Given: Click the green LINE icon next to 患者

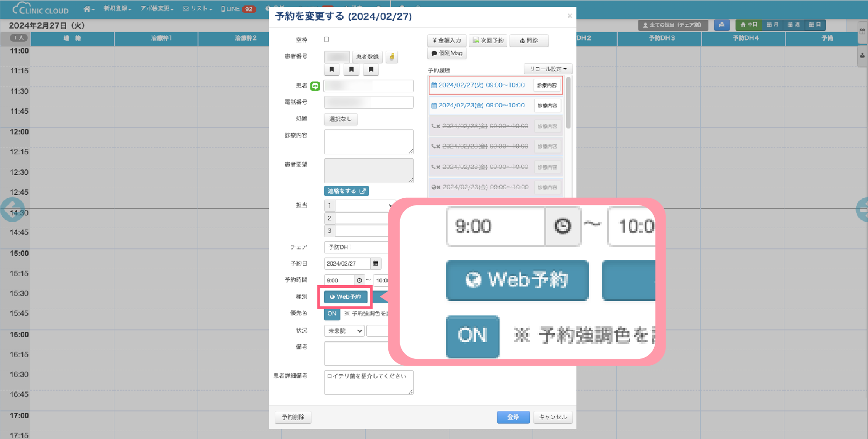Looking at the screenshot, I should [x=315, y=86].
